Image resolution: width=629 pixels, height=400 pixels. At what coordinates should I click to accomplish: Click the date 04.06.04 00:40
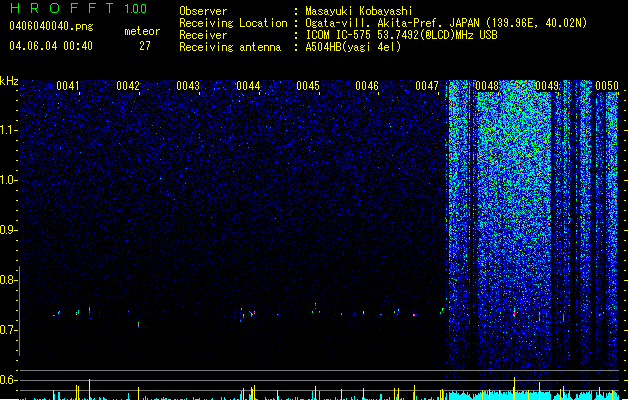tap(51, 46)
